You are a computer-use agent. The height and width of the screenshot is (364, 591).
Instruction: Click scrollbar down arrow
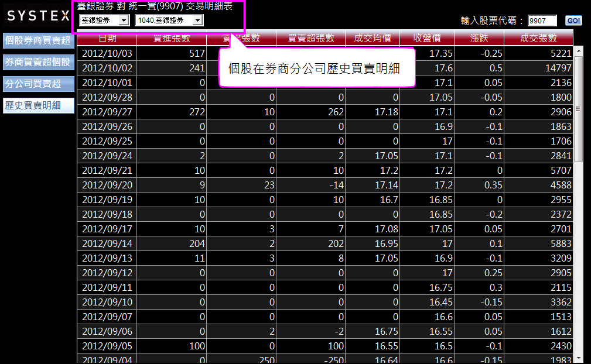[579, 358]
